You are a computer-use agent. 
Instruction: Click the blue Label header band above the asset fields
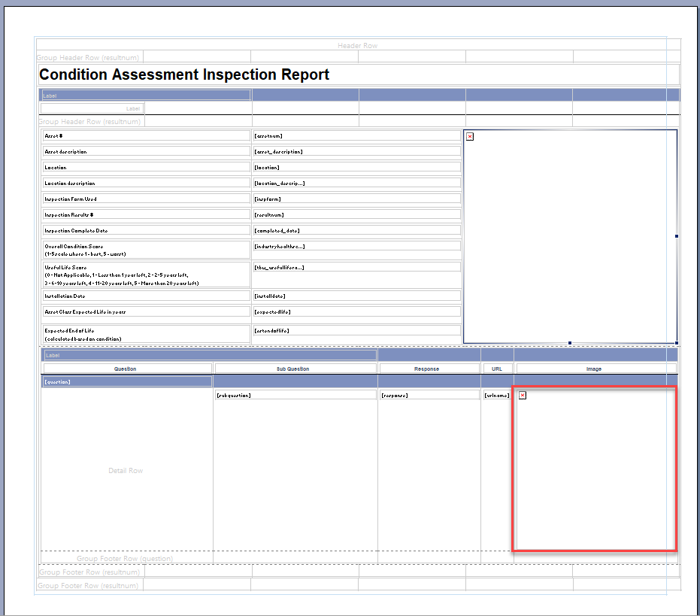pyautogui.click(x=145, y=95)
